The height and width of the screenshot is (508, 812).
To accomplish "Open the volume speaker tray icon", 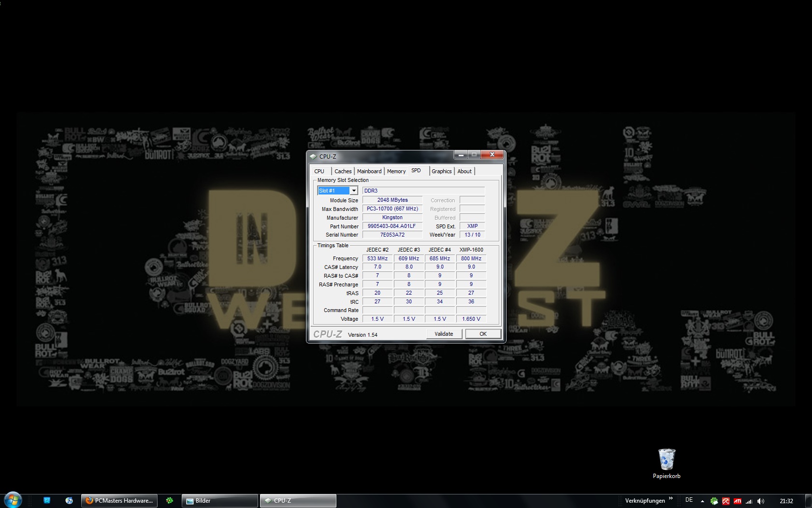I will click(761, 501).
